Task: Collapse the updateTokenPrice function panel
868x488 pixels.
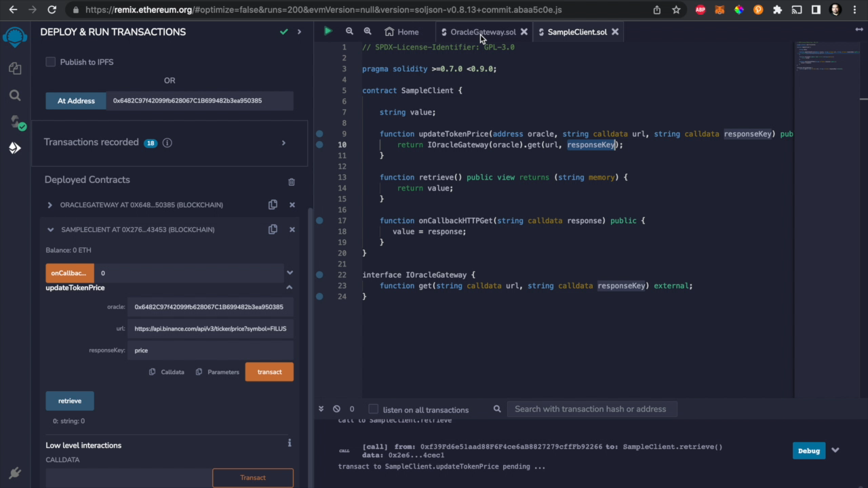Action: pos(290,287)
